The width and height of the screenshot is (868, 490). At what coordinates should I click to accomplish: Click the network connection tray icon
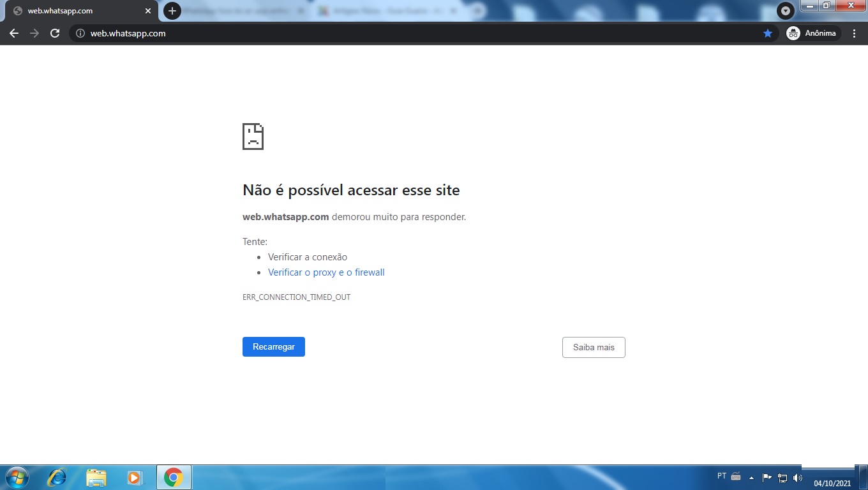(782, 477)
